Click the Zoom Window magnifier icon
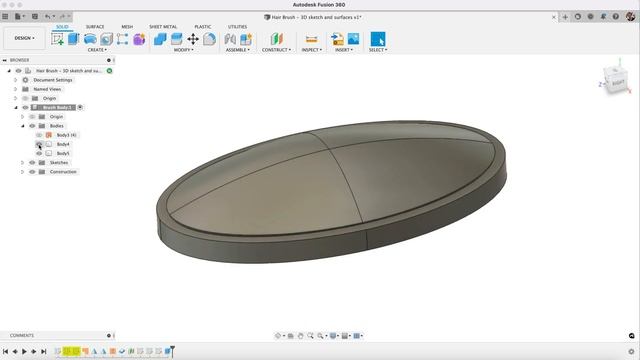This screenshot has height=360, width=640. tap(311, 336)
